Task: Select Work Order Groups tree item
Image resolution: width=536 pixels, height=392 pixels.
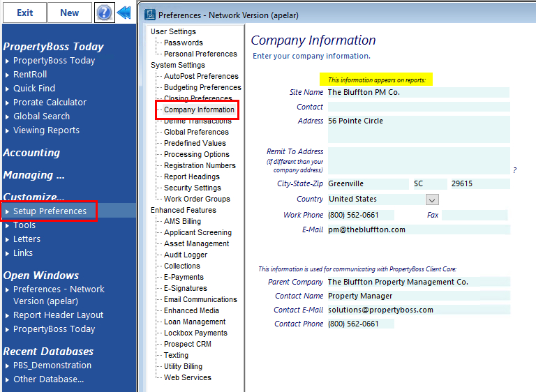Action: 197,199
